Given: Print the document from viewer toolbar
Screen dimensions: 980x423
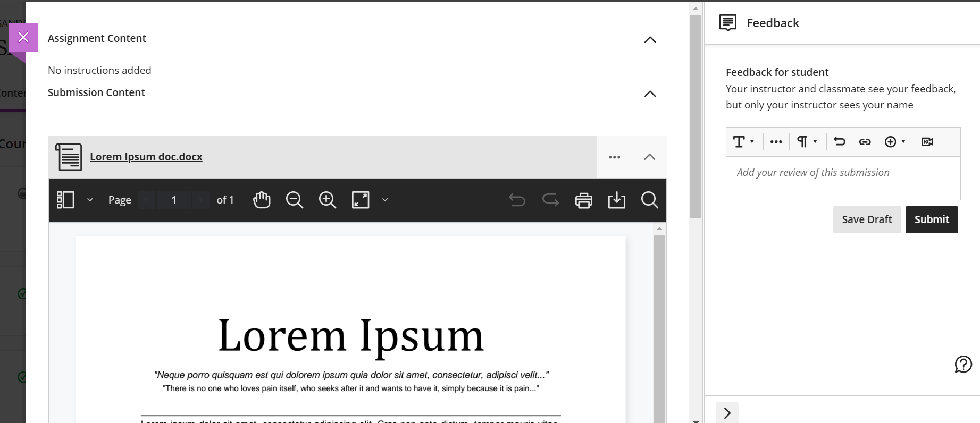Looking at the screenshot, I should pyautogui.click(x=583, y=200).
